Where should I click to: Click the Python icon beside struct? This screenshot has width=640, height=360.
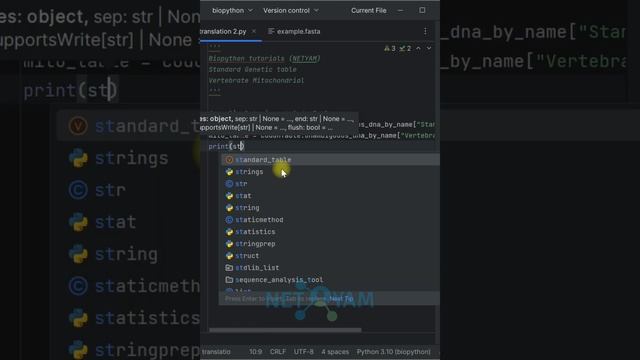tap(229, 256)
